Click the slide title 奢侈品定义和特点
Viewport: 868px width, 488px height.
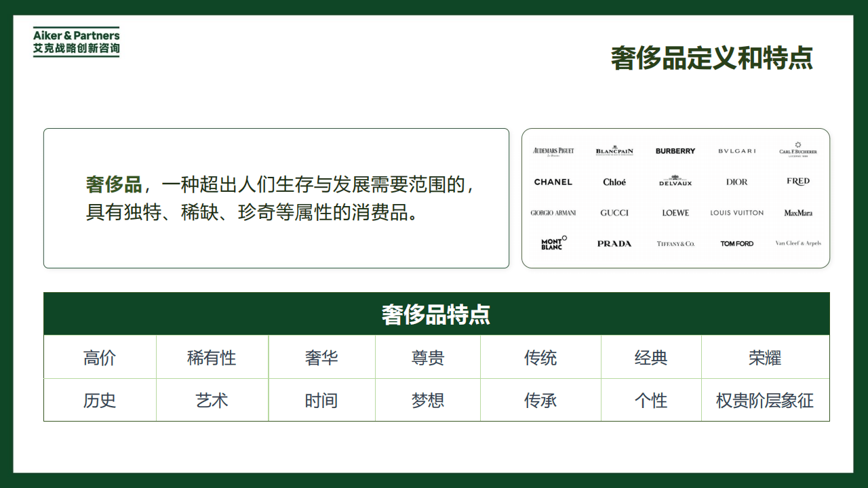tap(711, 58)
